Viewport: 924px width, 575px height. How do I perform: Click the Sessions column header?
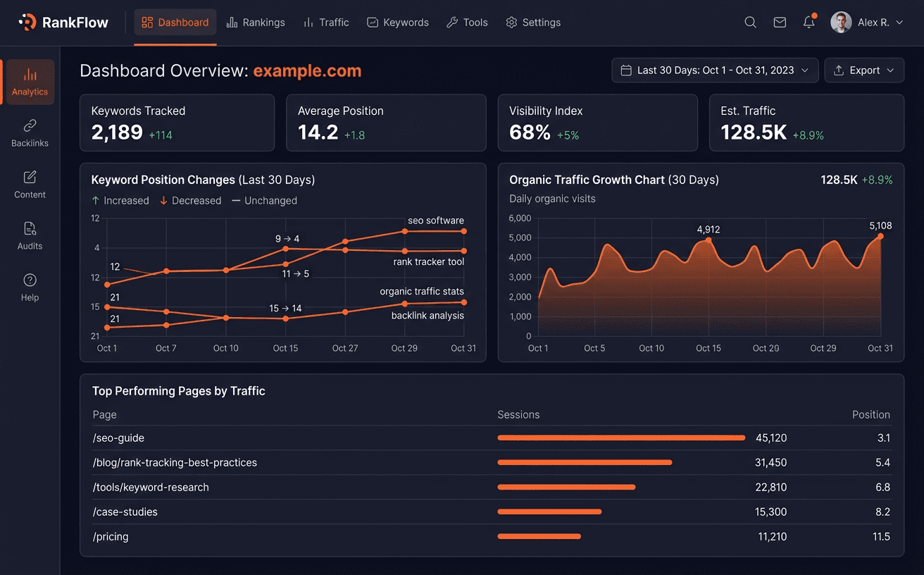518,415
